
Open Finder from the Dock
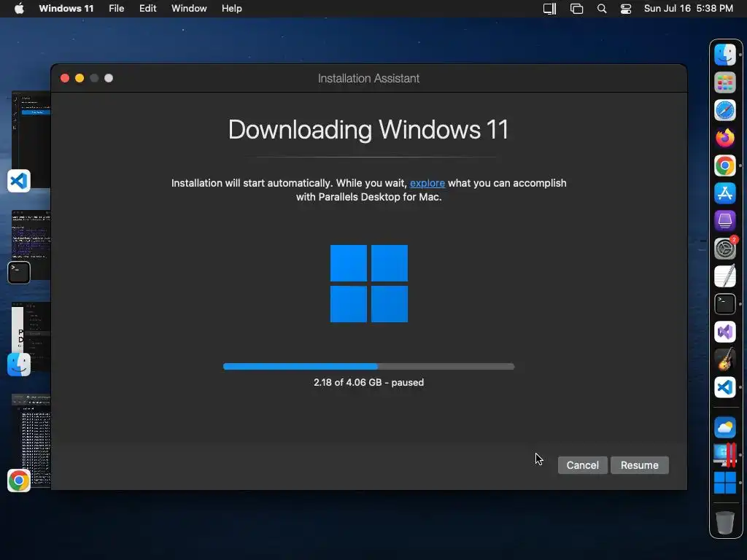coord(725,55)
